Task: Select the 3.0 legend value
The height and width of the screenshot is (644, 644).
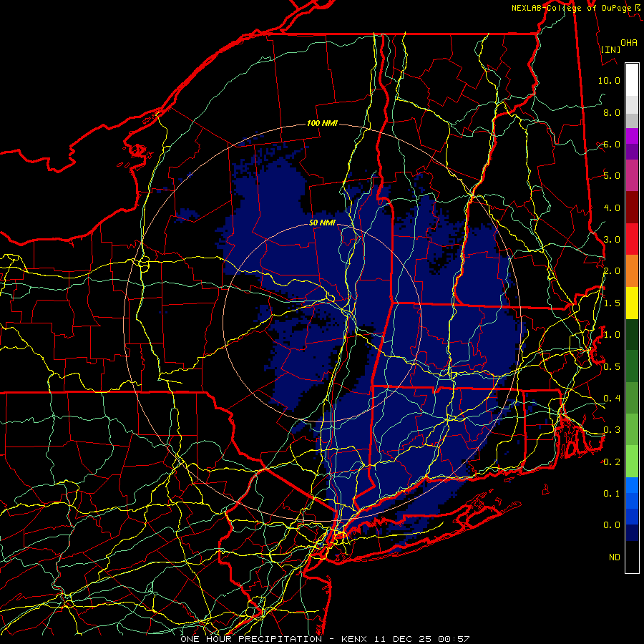Action: 612,240
